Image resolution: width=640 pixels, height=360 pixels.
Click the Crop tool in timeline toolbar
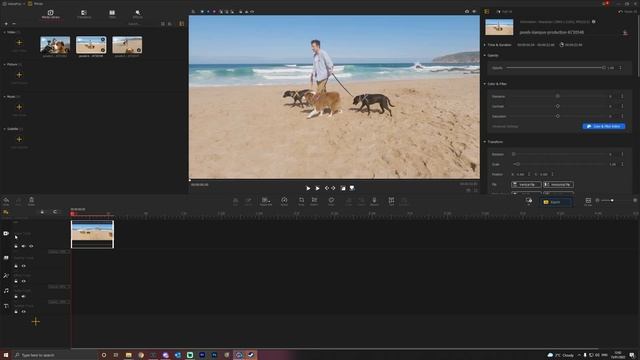(301, 201)
